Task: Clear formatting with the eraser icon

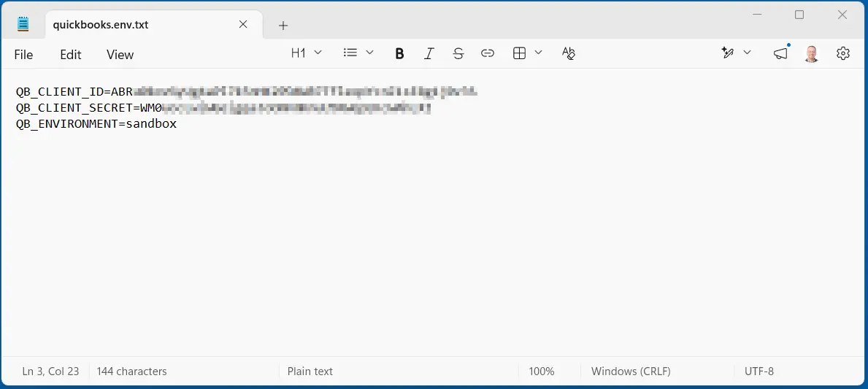Action: pyautogui.click(x=569, y=53)
